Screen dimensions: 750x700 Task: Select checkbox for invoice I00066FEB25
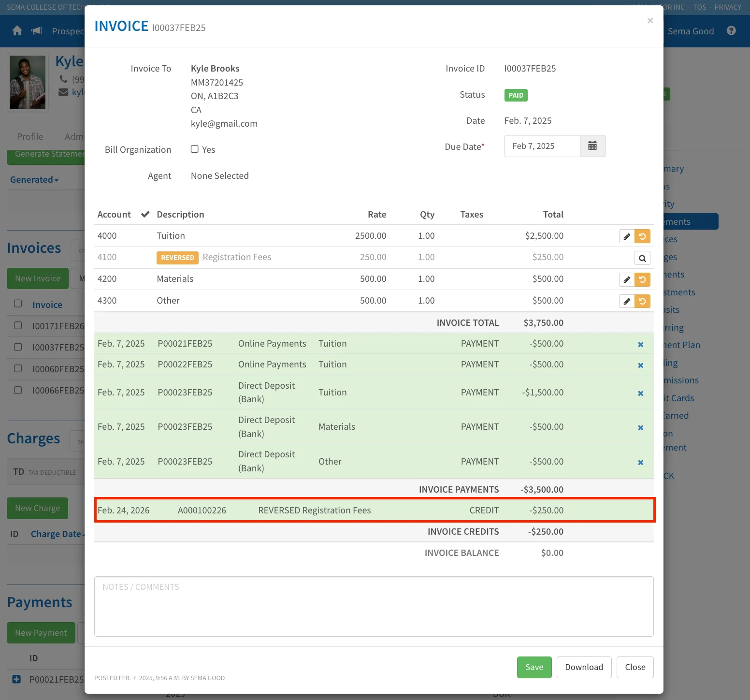point(18,390)
